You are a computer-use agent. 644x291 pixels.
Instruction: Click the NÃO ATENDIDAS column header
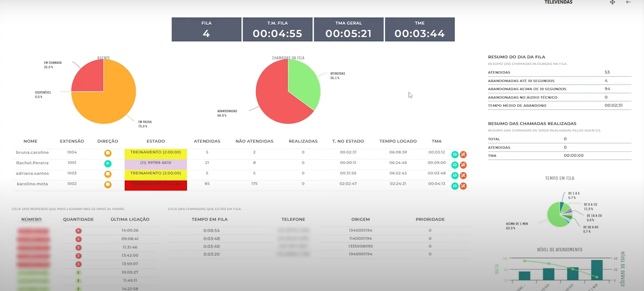tap(254, 141)
